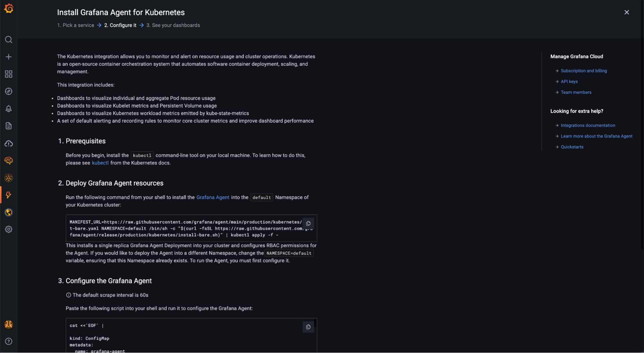
Task: Click the user avatar in sidebar
Action: coord(9,324)
